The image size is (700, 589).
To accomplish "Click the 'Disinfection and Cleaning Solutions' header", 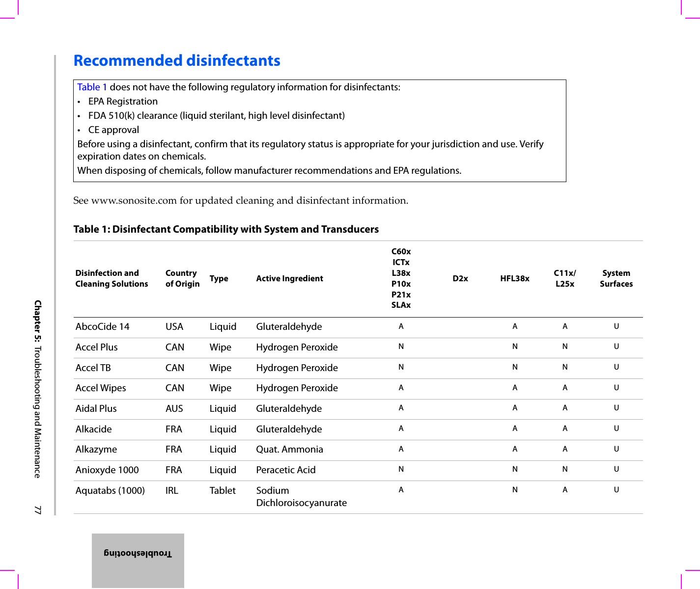I will click(112, 278).
